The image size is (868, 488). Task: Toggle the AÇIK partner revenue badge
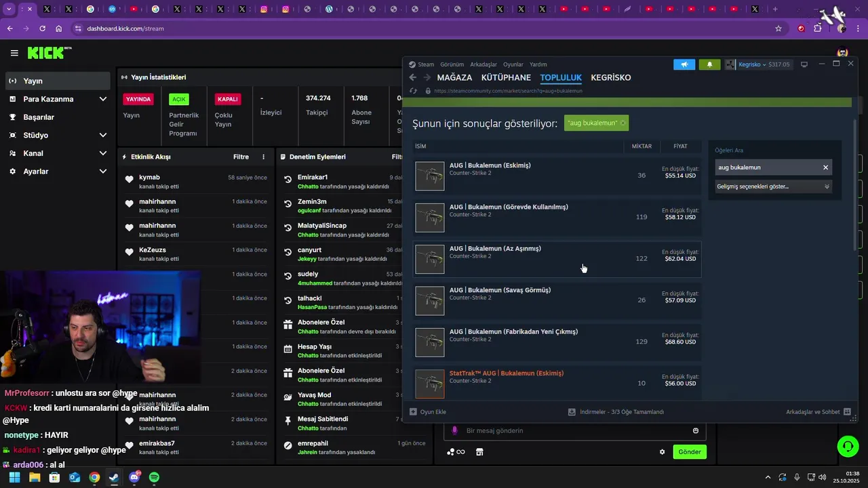coord(179,99)
